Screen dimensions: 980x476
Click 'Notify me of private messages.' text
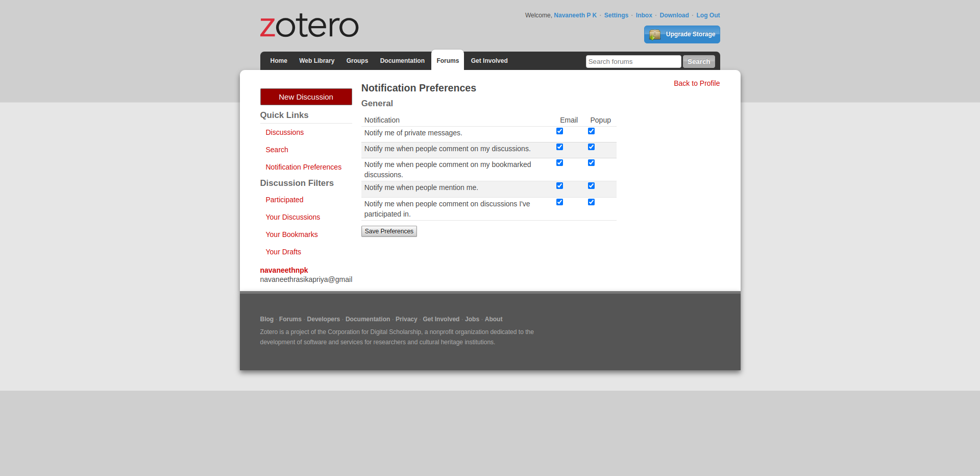point(413,133)
